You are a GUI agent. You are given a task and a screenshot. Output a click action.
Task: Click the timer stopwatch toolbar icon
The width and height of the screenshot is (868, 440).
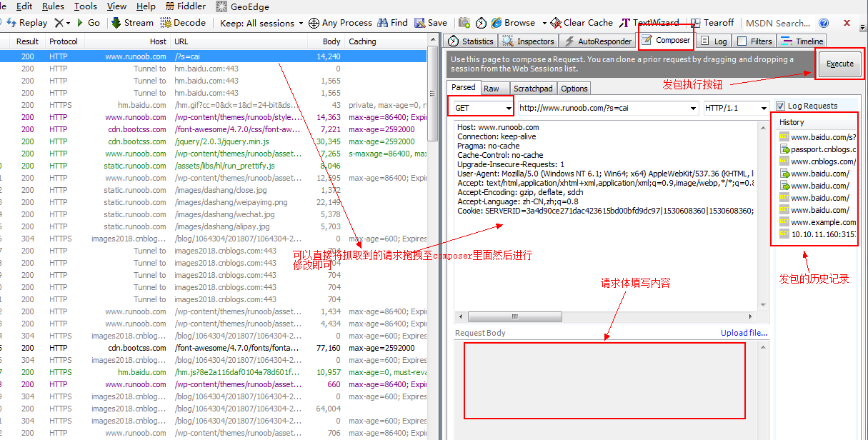(x=481, y=23)
